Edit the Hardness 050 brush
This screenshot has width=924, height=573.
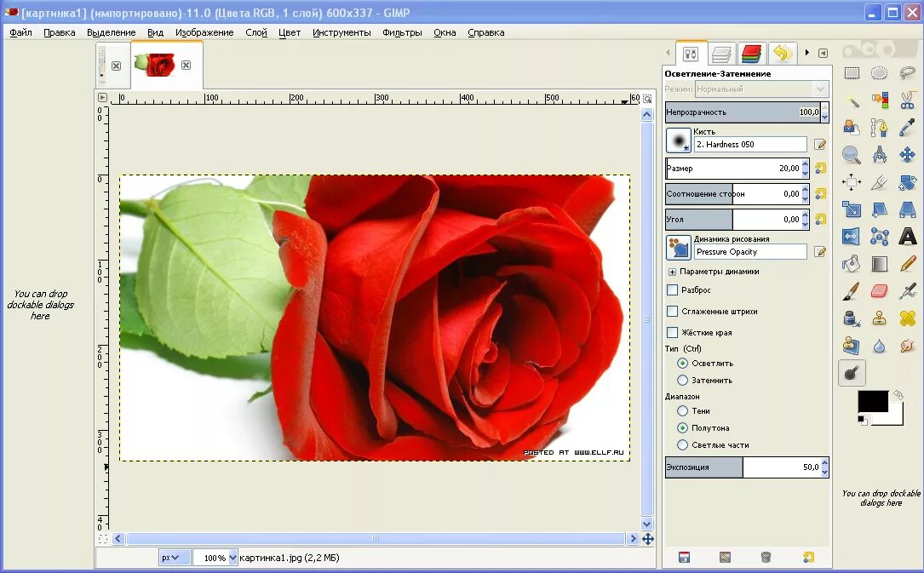(820, 144)
